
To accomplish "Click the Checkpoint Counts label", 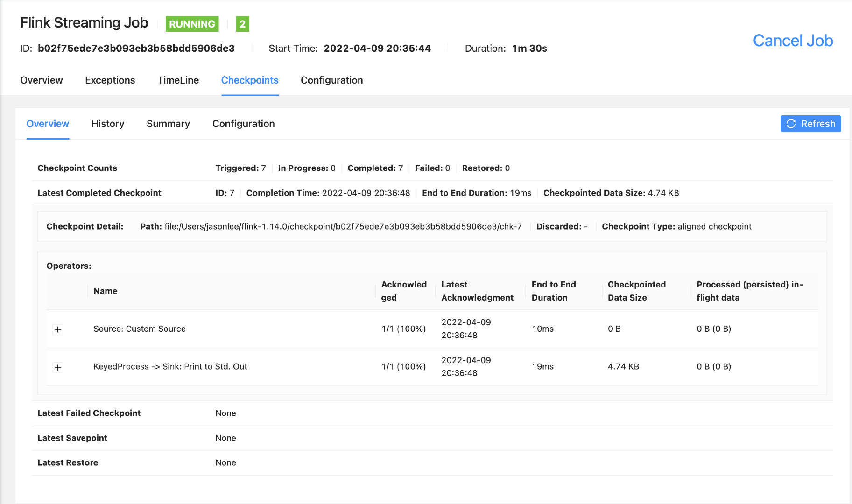I will click(77, 168).
